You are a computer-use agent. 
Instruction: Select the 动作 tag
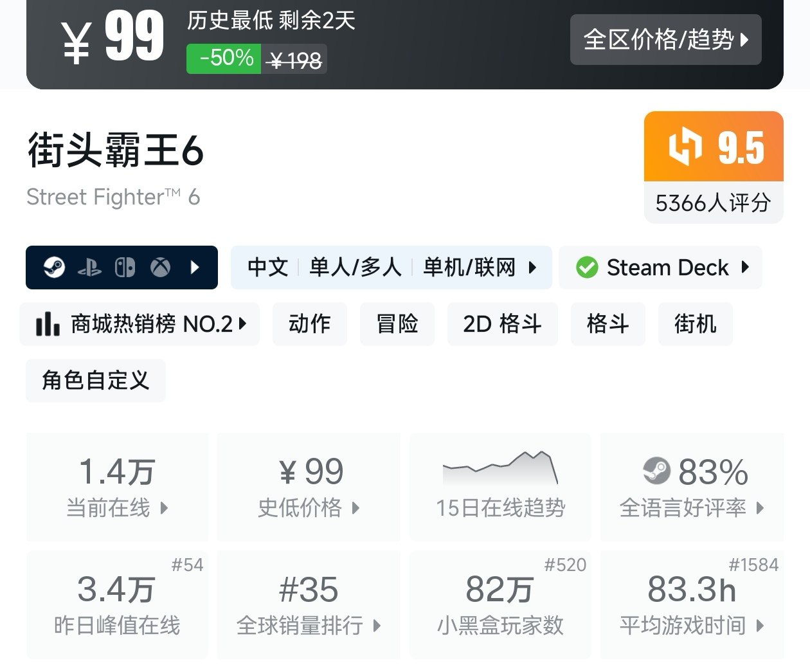click(309, 324)
